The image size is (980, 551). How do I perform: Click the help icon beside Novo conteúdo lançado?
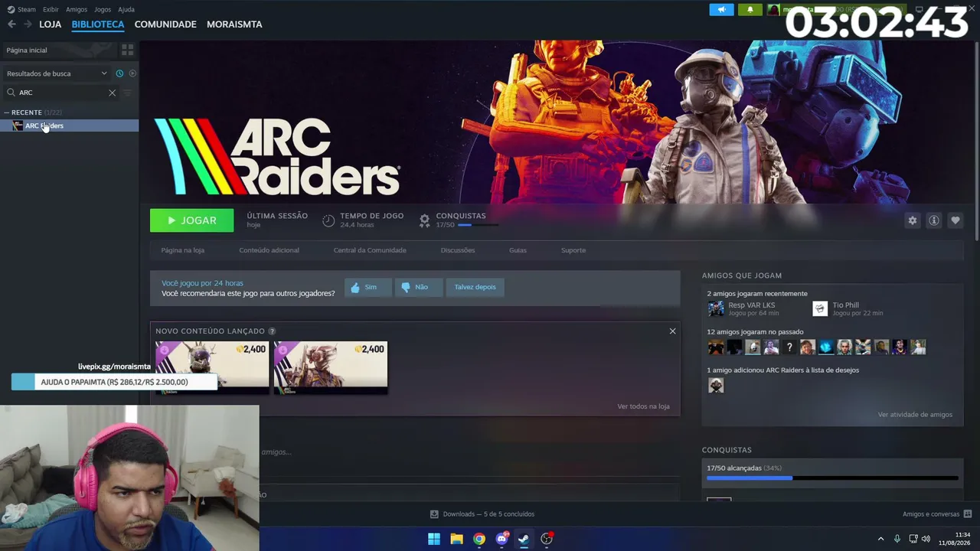click(x=272, y=331)
